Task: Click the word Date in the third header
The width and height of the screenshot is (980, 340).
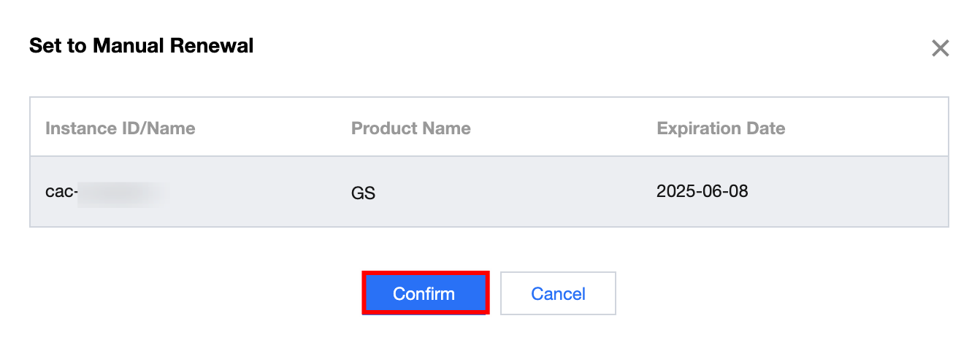Action: click(766, 129)
